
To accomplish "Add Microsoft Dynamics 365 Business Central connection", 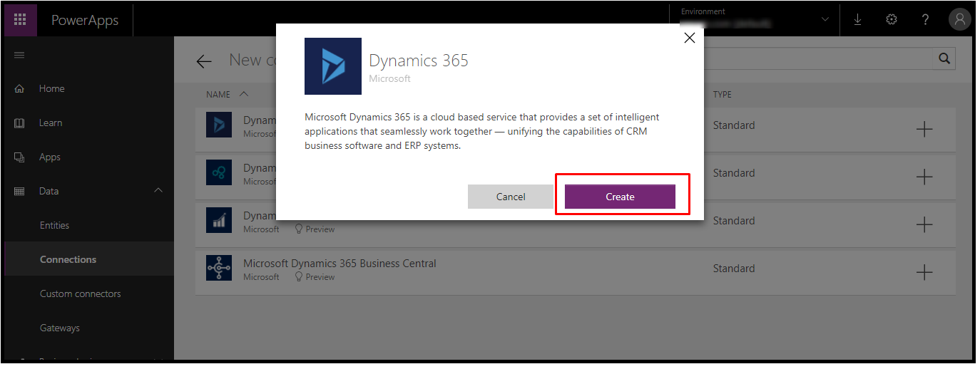I will pos(924,272).
